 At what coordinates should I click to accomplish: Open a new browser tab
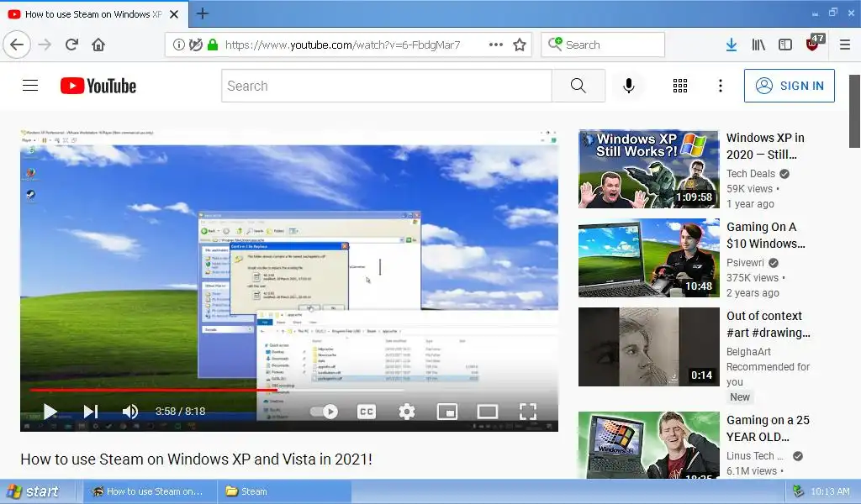(202, 13)
